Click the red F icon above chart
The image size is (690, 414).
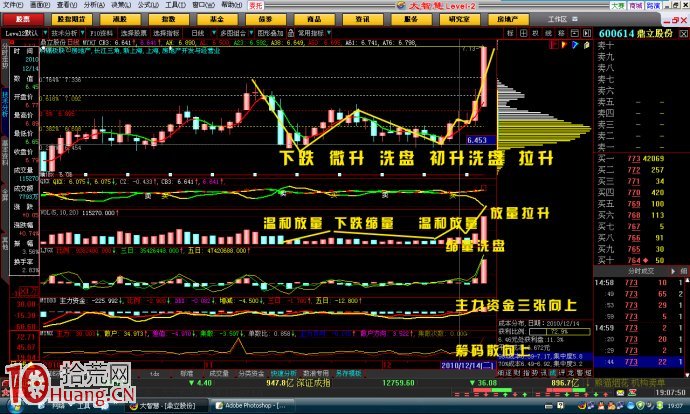tap(554, 44)
